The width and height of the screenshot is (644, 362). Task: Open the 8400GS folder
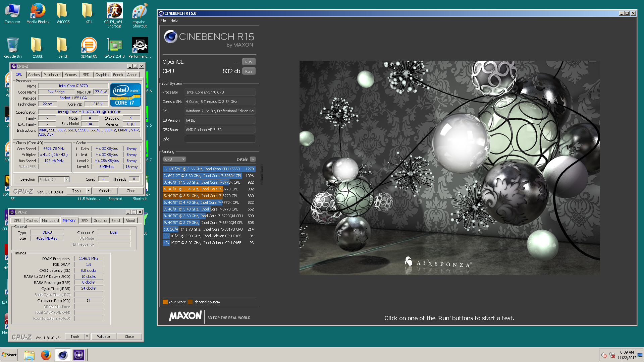(63, 13)
